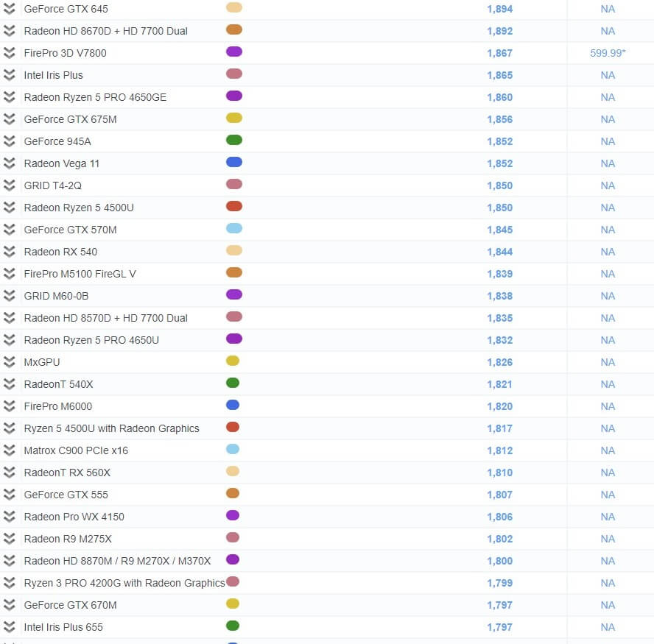The height and width of the screenshot is (644, 654).
Task: Click the peach swatch for RadeonT RX 560X
Action: click(233, 472)
